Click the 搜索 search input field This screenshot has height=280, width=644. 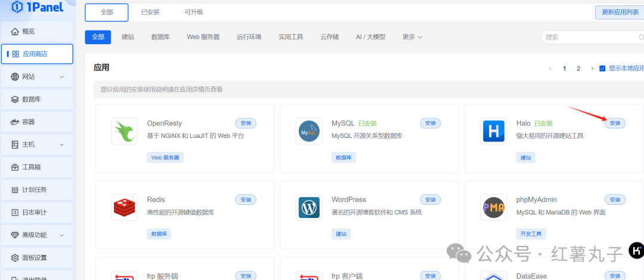[x=592, y=37]
